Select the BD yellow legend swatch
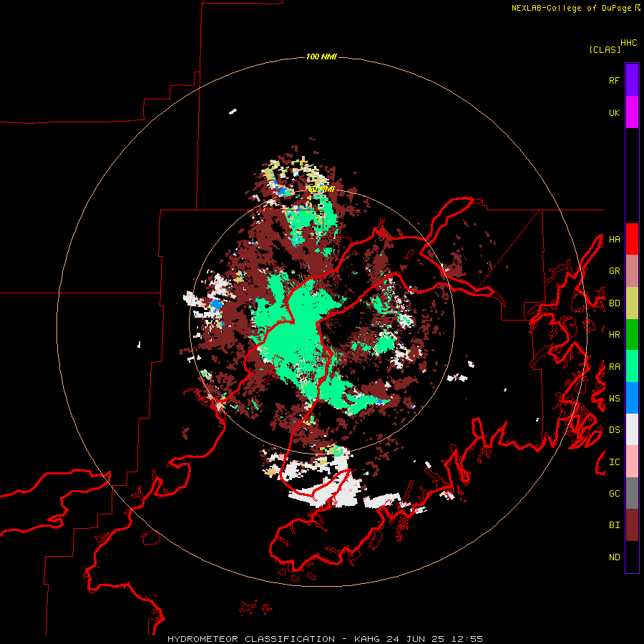Viewport: 644px width, 644px height. (632, 303)
